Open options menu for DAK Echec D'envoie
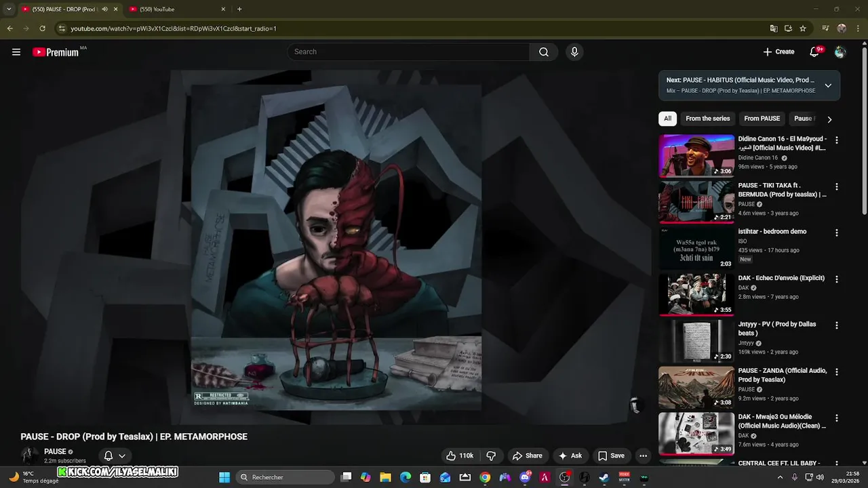 click(837, 279)
